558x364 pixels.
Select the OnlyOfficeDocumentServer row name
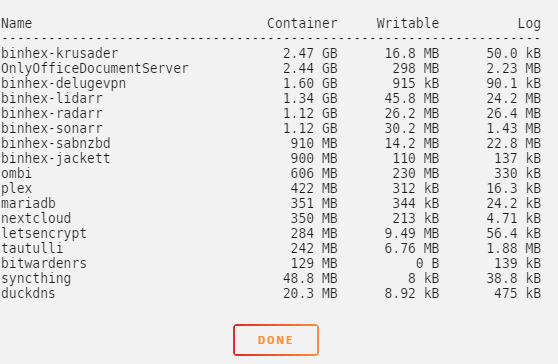coord(95,69)
